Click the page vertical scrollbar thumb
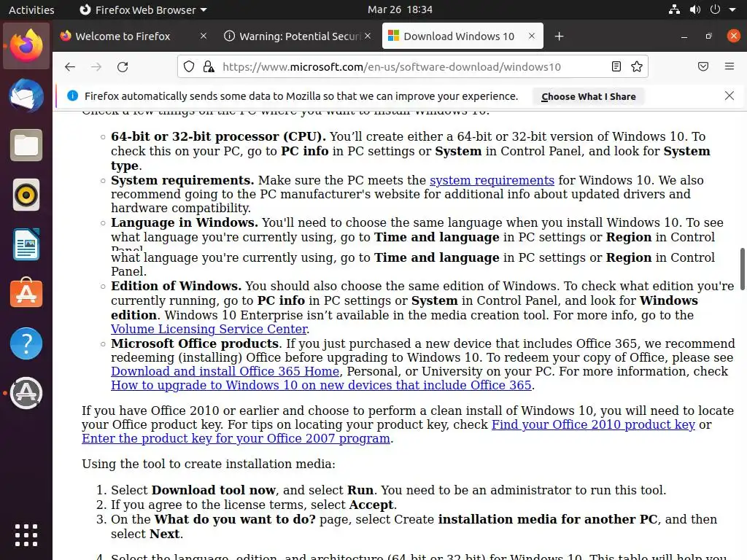 point(742,269)
